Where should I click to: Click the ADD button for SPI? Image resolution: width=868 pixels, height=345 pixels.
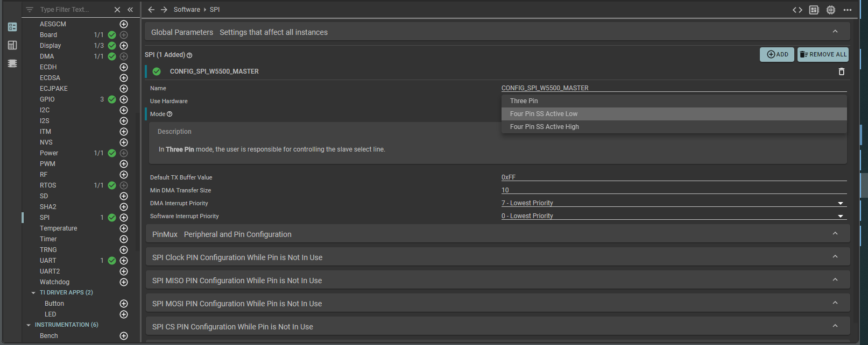coord(777,54)
